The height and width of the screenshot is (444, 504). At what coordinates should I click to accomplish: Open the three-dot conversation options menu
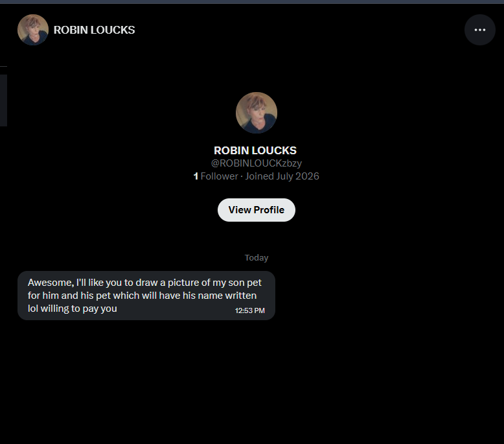pyautogui.click(x=479, y=30)
